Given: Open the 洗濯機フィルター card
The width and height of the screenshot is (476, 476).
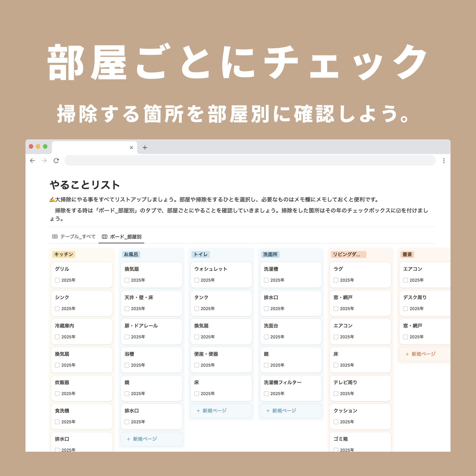Looking at the screenshot, I should (282, 382).
